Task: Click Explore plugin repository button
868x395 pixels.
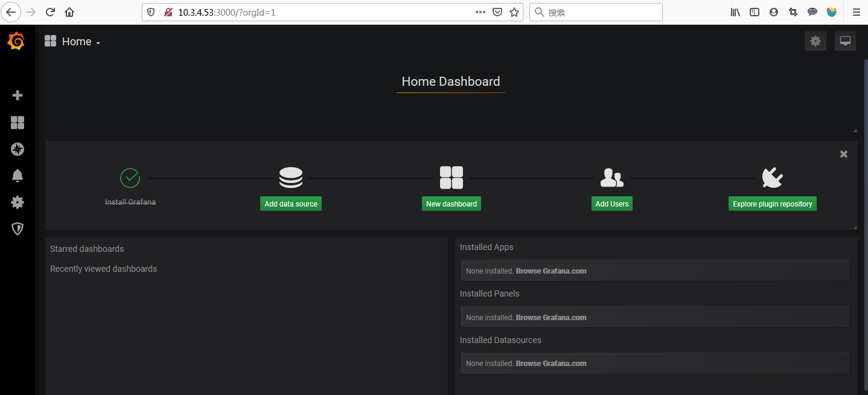Action: point(773,204)
